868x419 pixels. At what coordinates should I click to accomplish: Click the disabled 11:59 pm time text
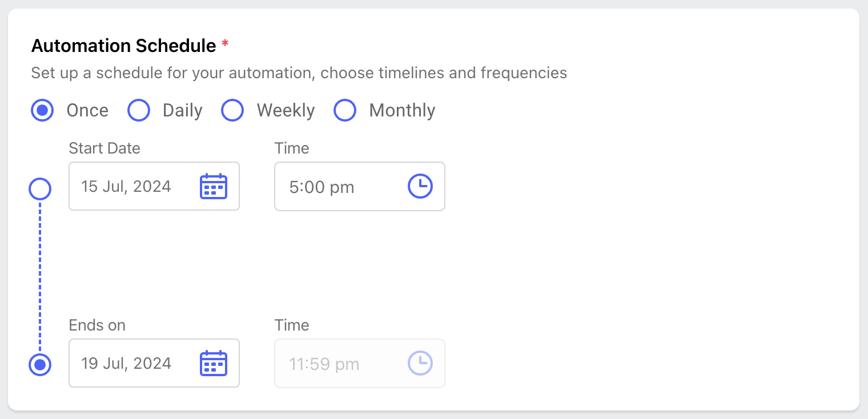[324, 364]
